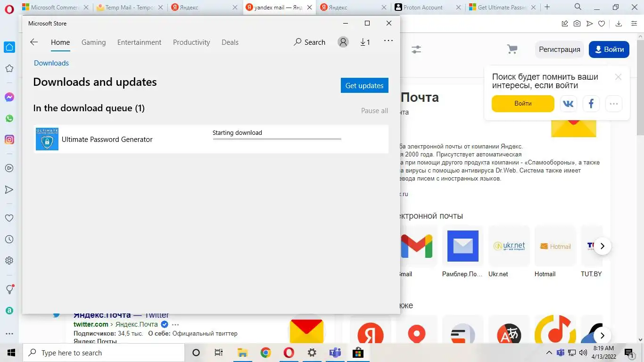644x362 pixels.
Task: Click taskbar Type here to search box
Action: pos(104,353)
